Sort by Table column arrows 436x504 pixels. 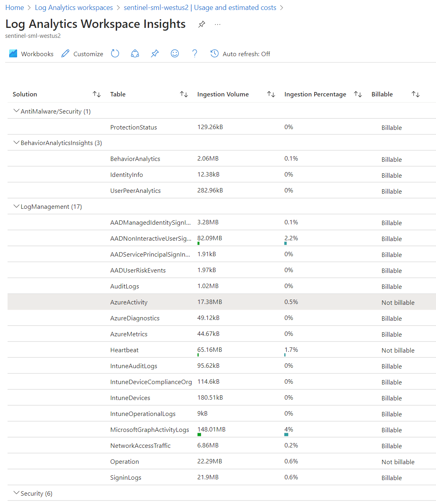[x=184, y=94]
